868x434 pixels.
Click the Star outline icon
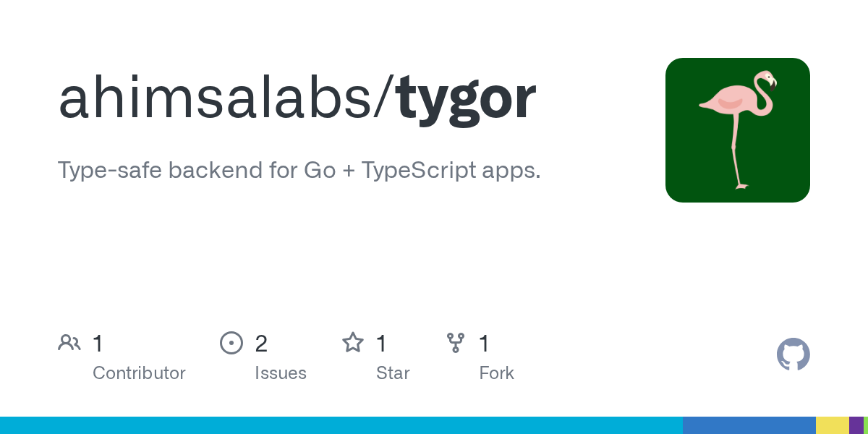pos(353,343)
